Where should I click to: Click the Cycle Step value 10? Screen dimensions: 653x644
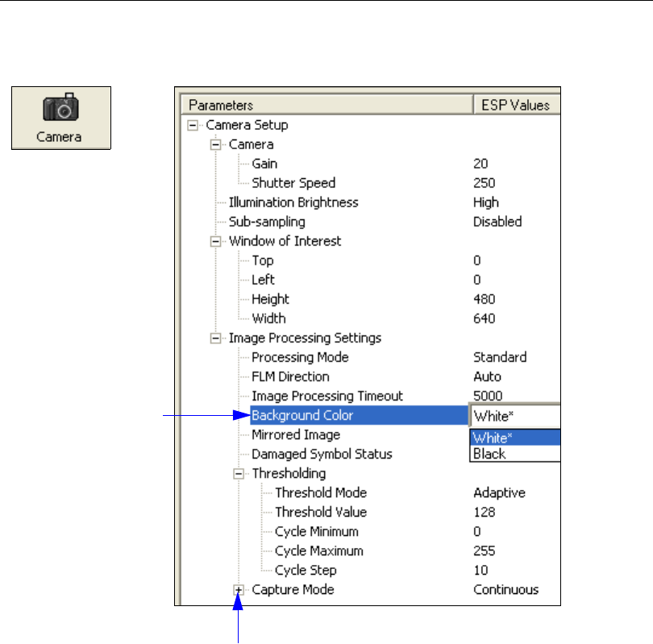pyautogui.click(x=480, y=570)
